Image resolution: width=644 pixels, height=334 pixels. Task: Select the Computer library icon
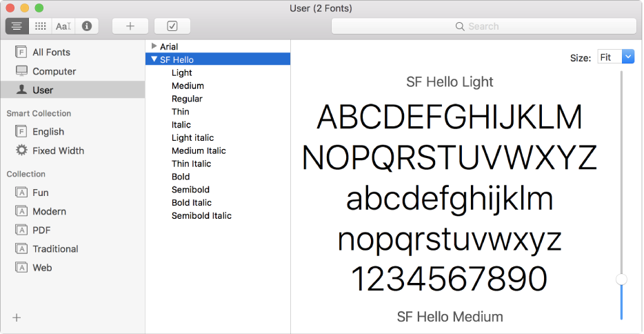pyautogui.click(x=21, y=71)
